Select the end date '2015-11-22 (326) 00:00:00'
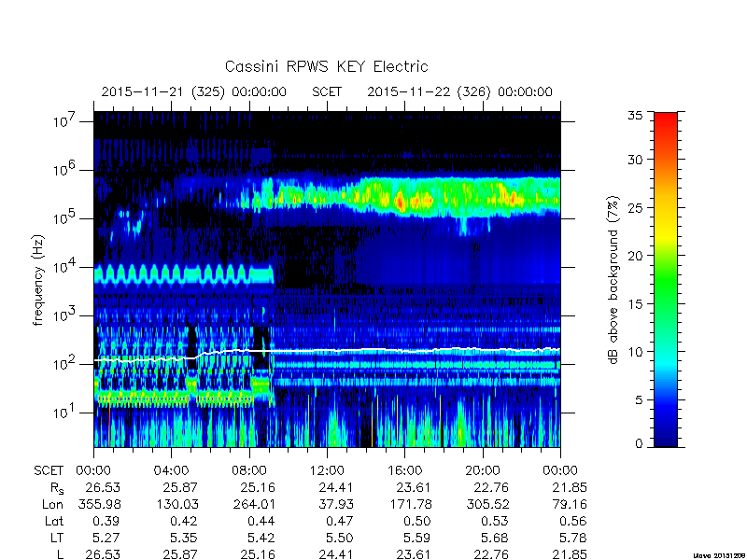 [x=459, y=91]
